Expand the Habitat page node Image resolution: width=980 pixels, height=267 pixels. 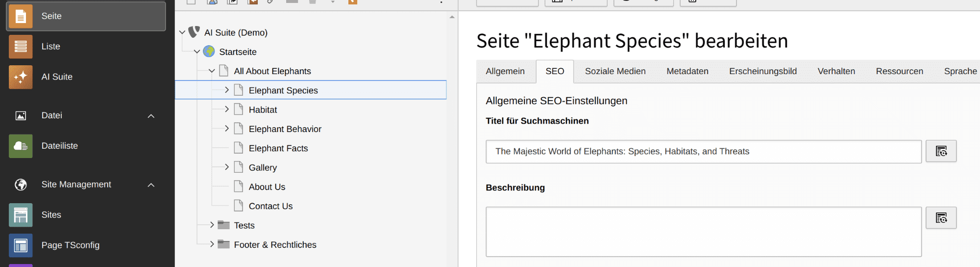click(226, 109)
